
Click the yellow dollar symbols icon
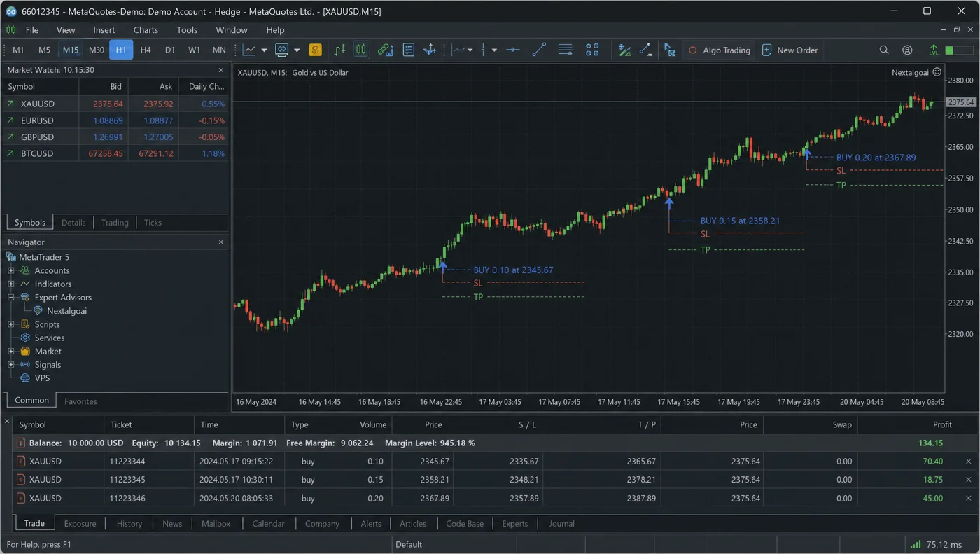(315, 50)
